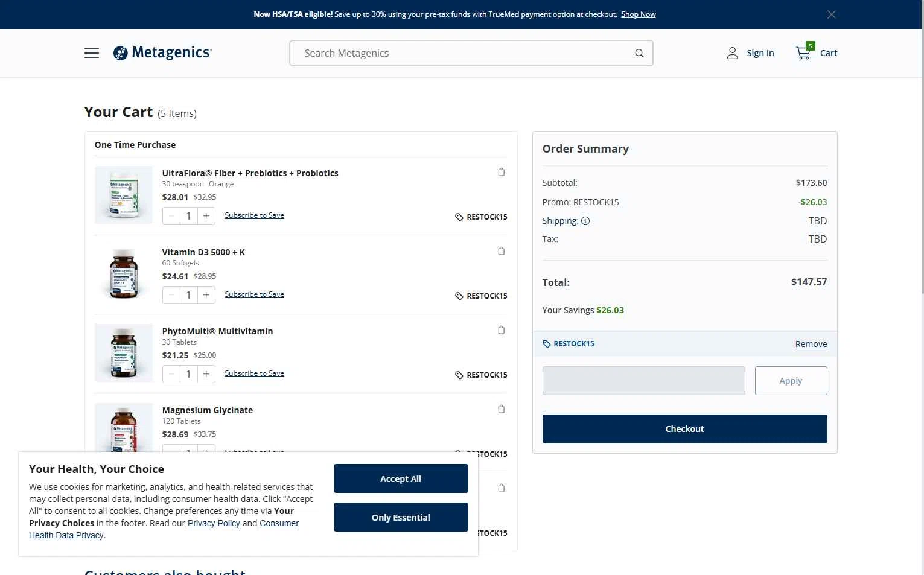The width and height of the screenshot is (924, 575).
Task: Open PhytoMulti Multivitamin product title
Action: coord(217,331)
